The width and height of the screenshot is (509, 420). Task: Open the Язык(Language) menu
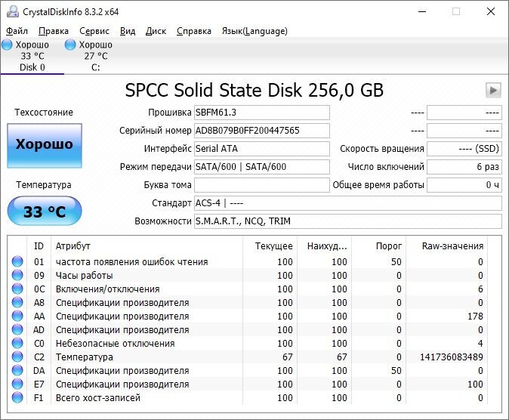254,31
